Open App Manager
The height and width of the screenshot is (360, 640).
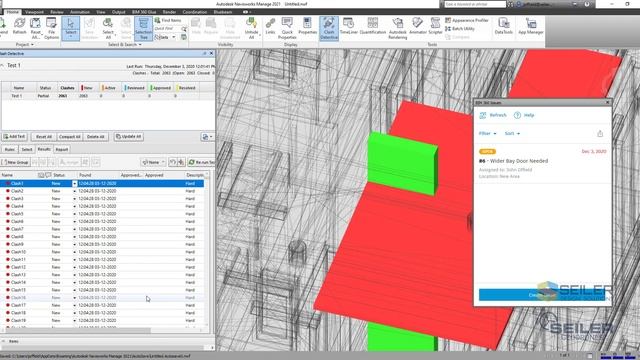531,26
